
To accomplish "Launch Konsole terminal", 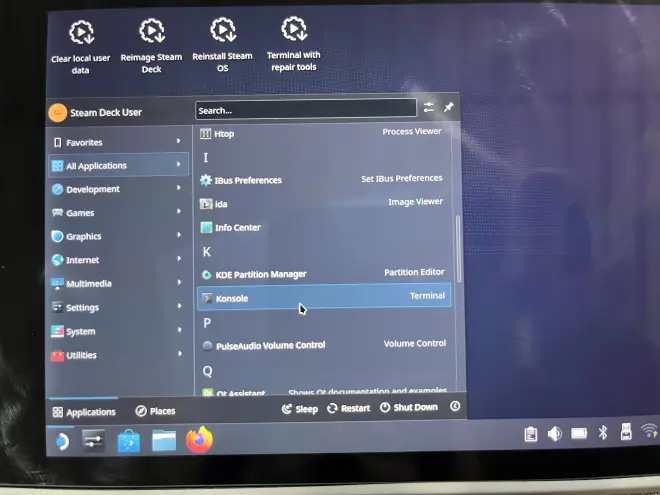I will click(x=324, y=297).
